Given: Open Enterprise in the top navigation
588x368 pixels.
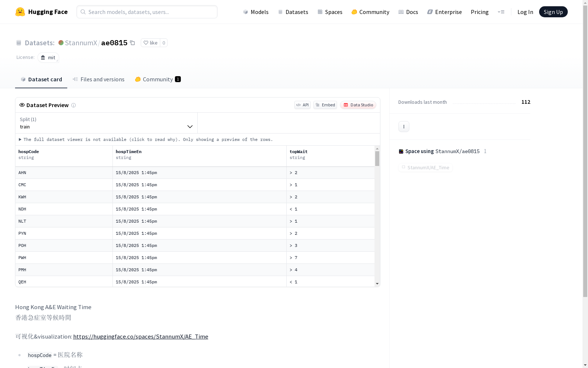Looking at the screenshot, I should [x=445, y=12].
